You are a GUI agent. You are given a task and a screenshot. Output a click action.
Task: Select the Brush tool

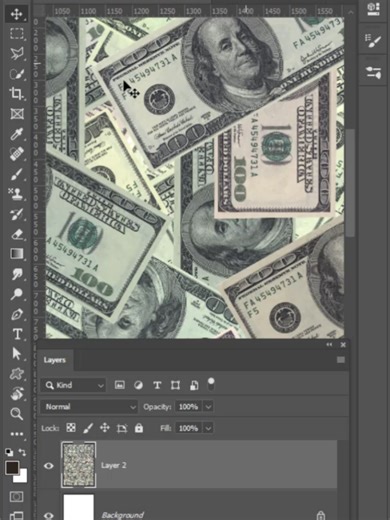(x=16, y=174)
